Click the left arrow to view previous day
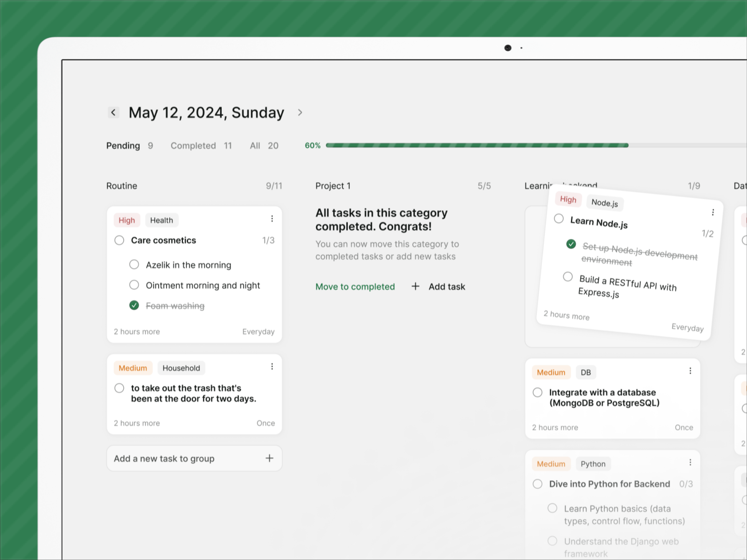 tap(113, 112)
